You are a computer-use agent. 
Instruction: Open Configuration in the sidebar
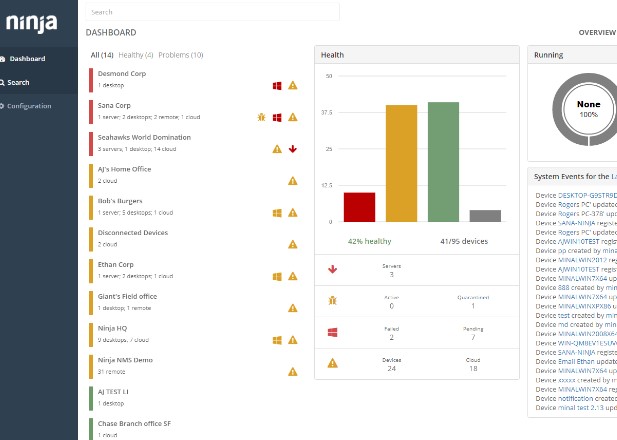[28, 106]
